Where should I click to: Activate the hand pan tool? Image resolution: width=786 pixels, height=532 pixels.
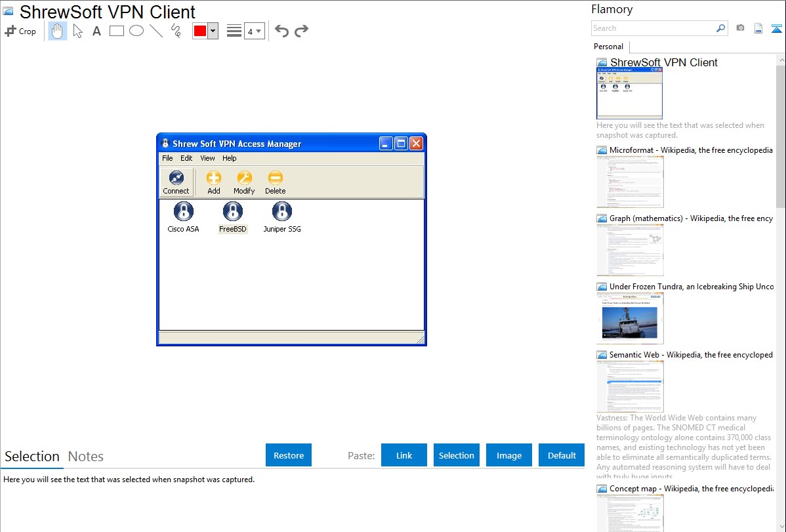click(x=57, y=31)
